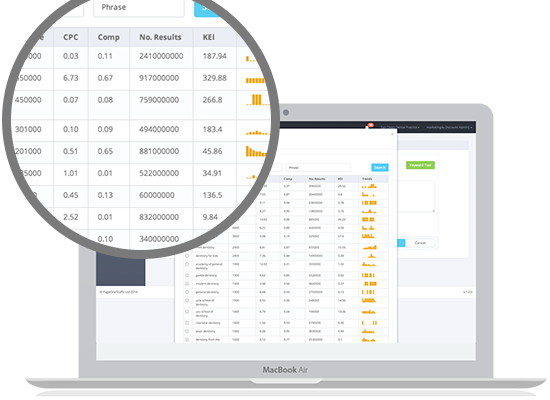Open the Account Admin user dropdown
This screenshot has width=550, height=400.
(449, 127)
